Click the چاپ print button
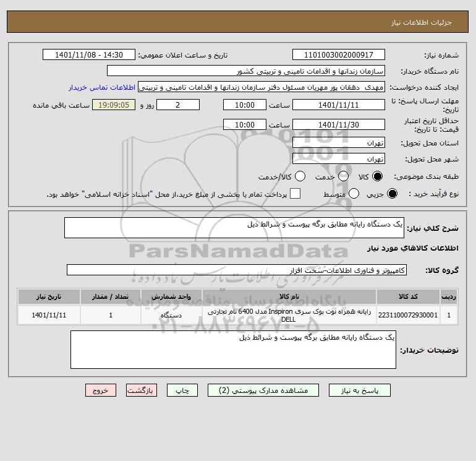476x461 pixels. (x=182, y=390)
